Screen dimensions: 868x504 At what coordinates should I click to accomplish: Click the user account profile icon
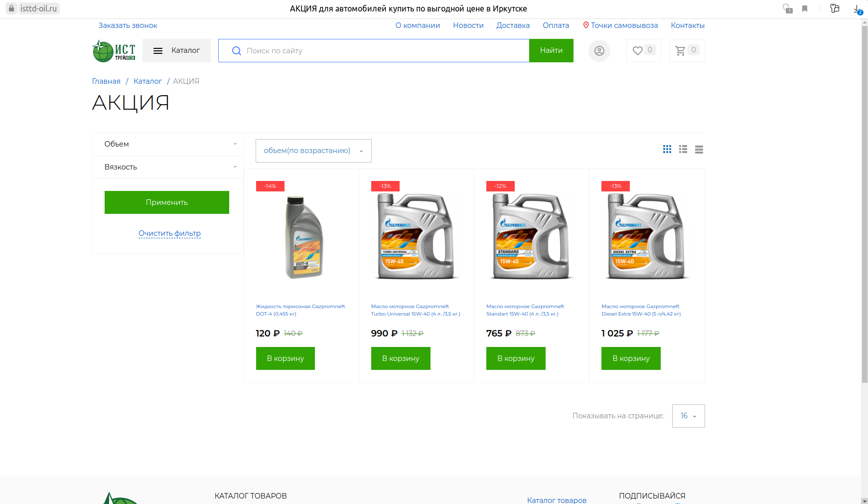599,51
